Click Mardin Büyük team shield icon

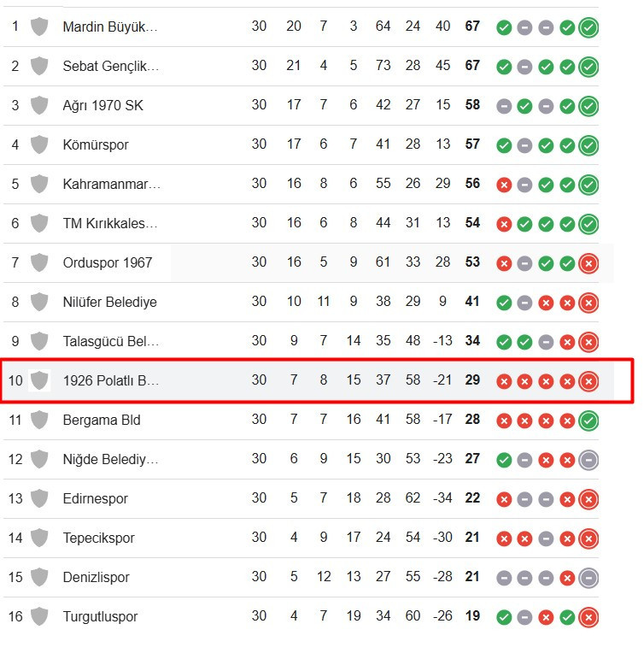(39, 26)
